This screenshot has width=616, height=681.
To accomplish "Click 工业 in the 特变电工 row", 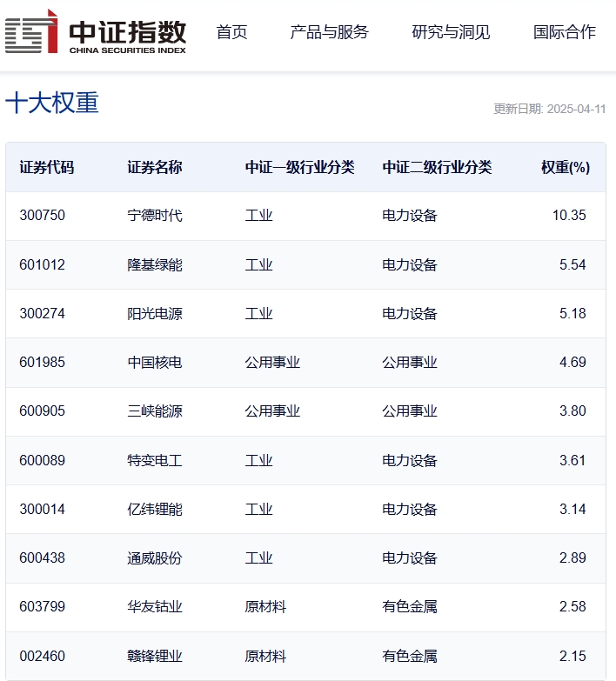I will click(x=259, y=460).
